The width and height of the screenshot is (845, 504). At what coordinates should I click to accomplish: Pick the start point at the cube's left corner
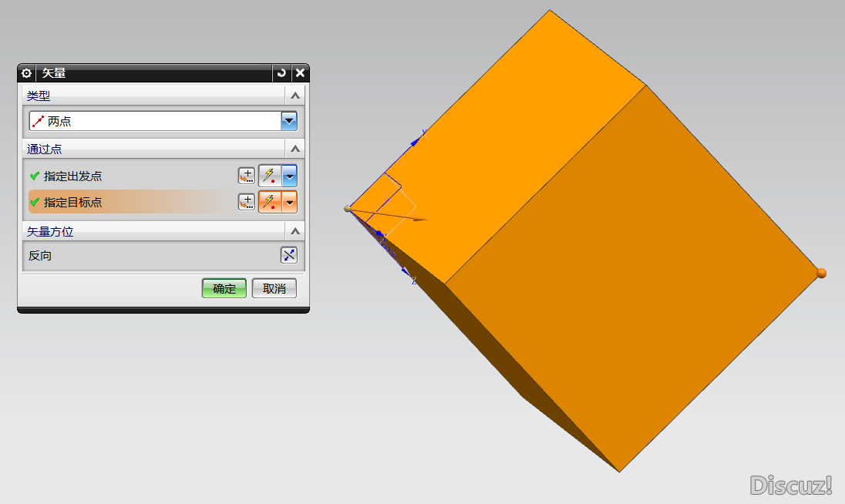point(348,208)
